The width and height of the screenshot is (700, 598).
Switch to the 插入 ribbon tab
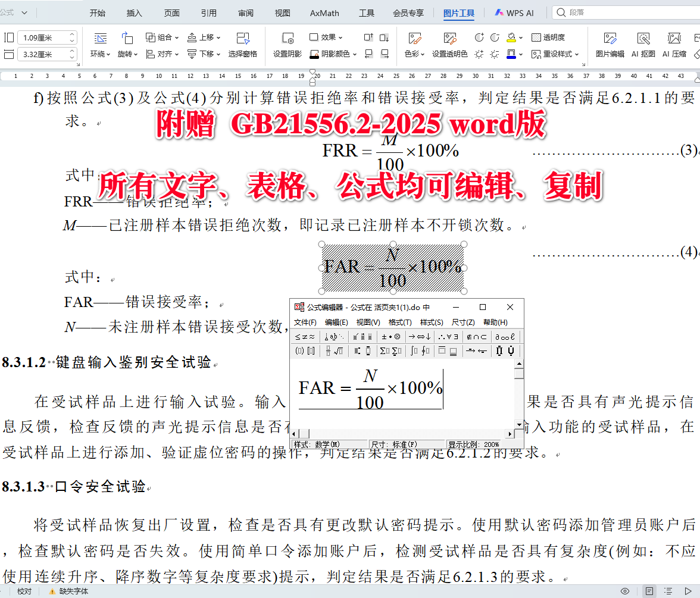point(133,12)
